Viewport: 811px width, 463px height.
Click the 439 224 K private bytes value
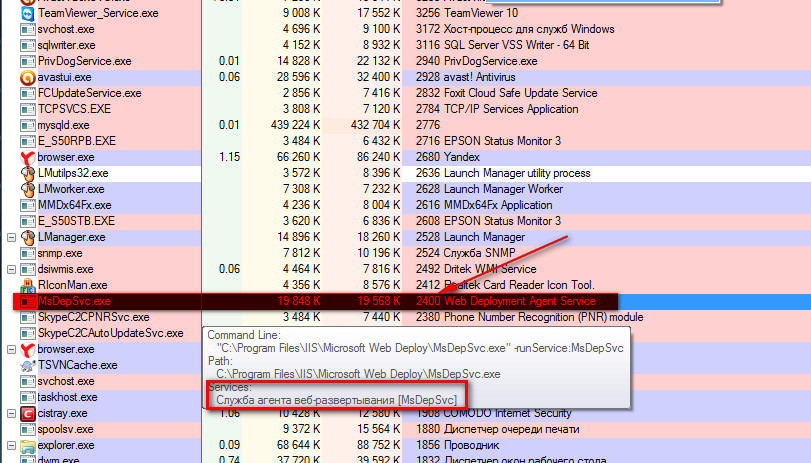tap(295, 126)
